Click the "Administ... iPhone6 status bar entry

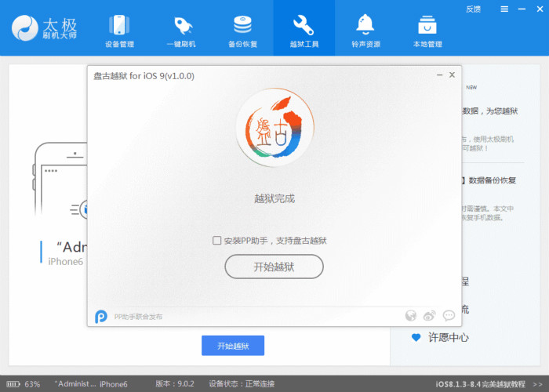(91, 384)
